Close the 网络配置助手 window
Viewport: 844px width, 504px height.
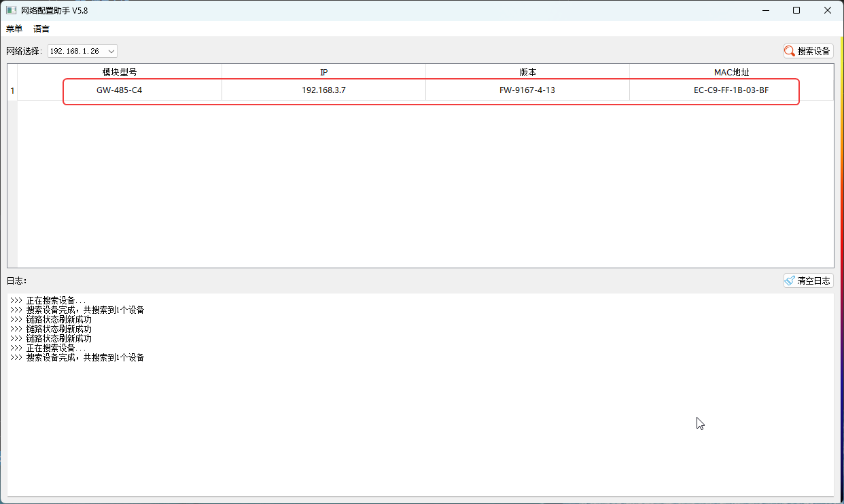(x=828, y=10)
